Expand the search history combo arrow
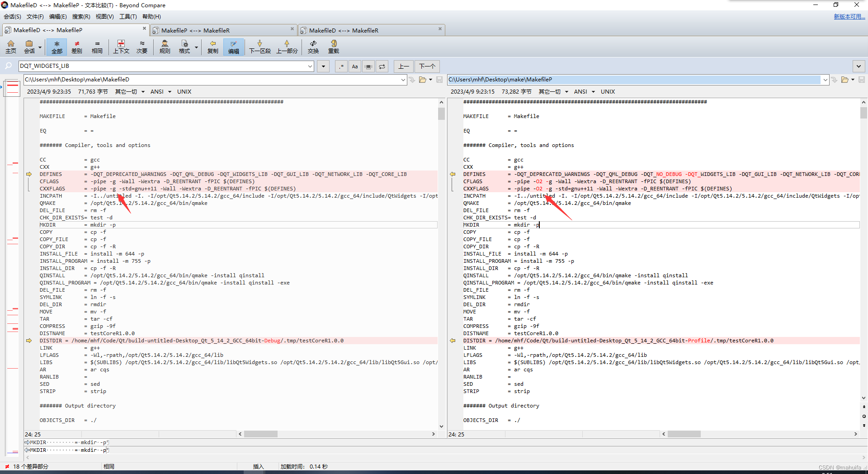The width and height of the screenshot is (868, 474). coord(310,66)
